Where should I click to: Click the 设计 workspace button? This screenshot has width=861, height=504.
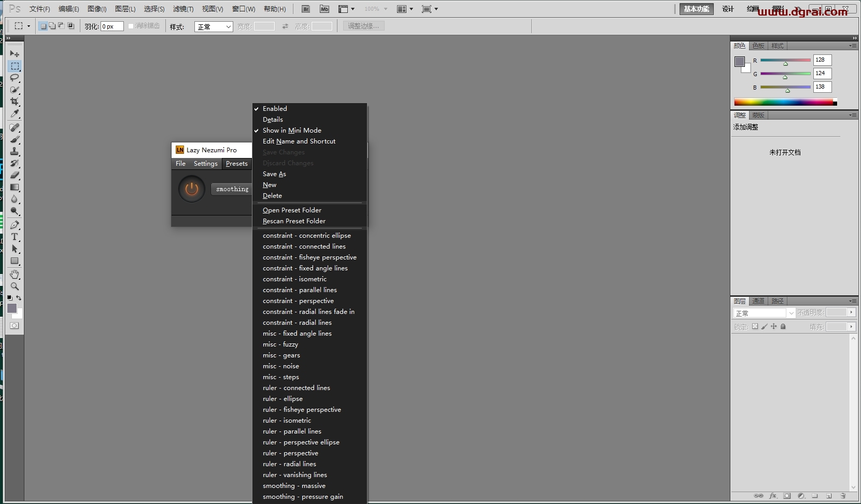coord(728,9)
